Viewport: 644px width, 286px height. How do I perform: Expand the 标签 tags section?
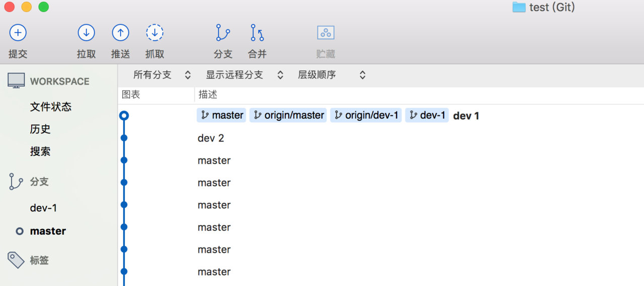coord(39,260)
